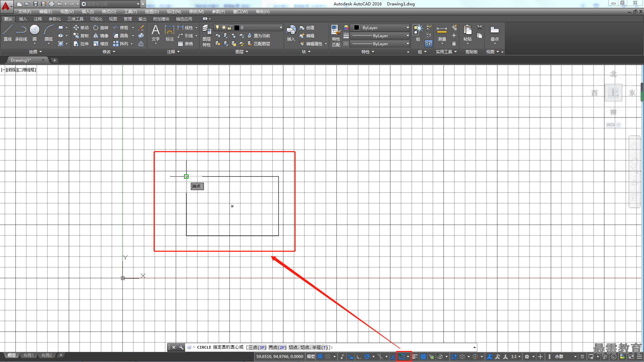Click the 标注 (Dimension) tool
This screenshot has width=644, height=362.
pos(170,33)
